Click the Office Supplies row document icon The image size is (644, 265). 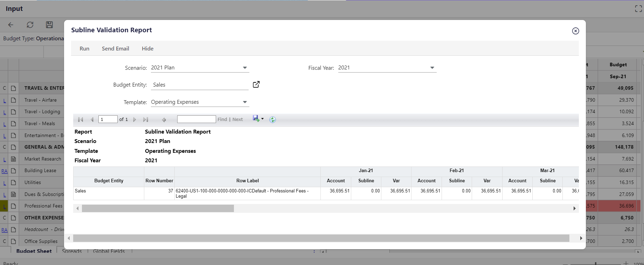13,241
